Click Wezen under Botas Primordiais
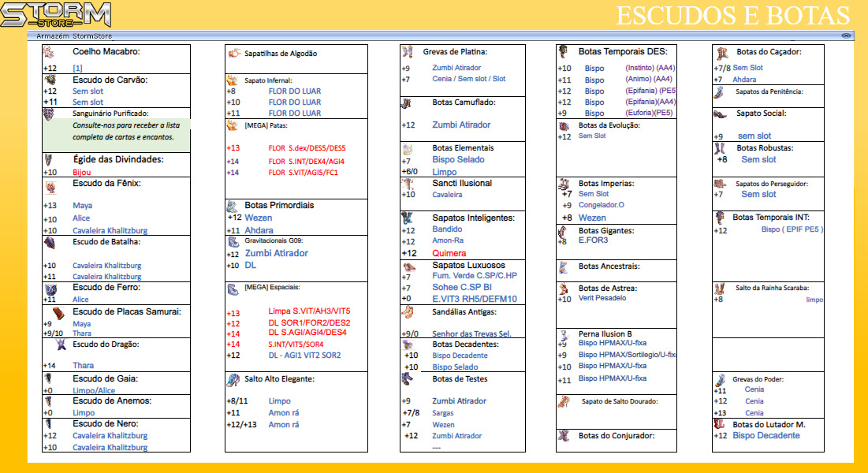The height and width of the screenshot is (473, 868). point(258,217)
